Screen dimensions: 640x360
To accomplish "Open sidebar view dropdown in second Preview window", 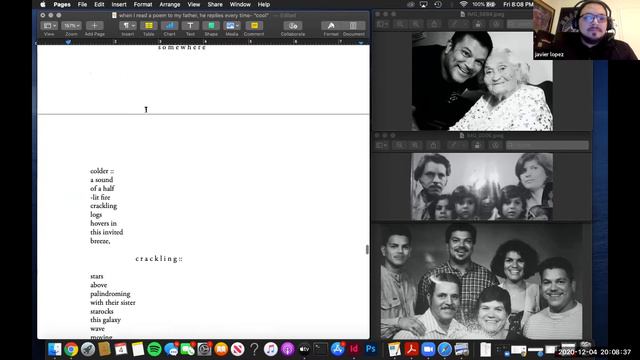I will (x=382, y=145).
